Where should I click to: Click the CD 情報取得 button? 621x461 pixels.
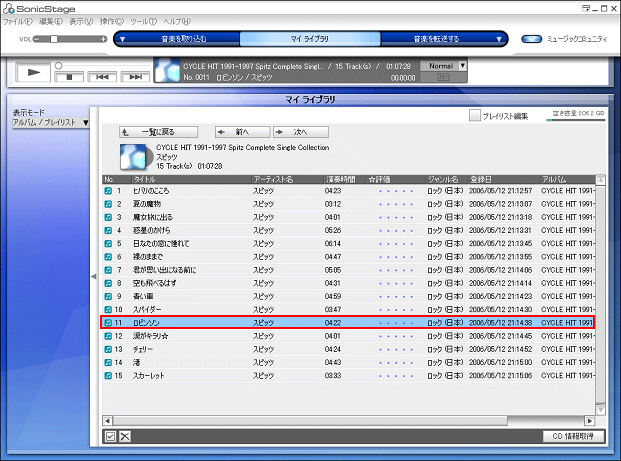[573, 436]
